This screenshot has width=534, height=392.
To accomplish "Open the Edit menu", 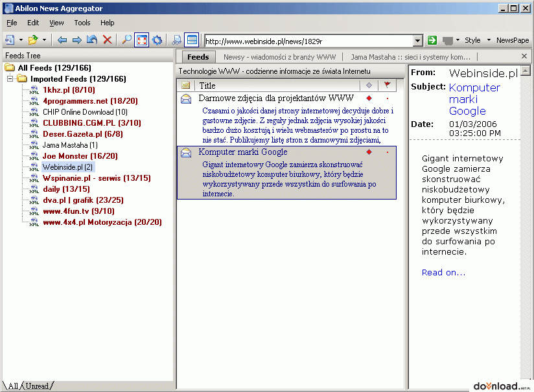I will coord(33,23).
